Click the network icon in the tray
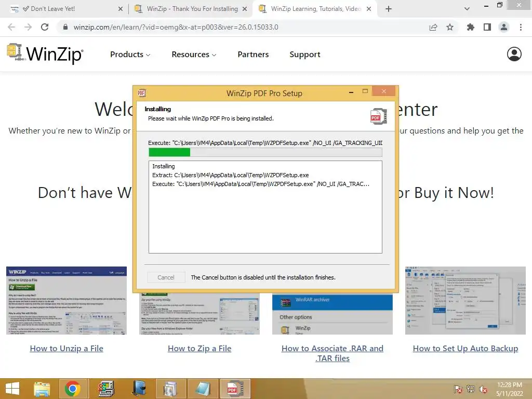Screen dimensions: 532x399 (471, 389)
